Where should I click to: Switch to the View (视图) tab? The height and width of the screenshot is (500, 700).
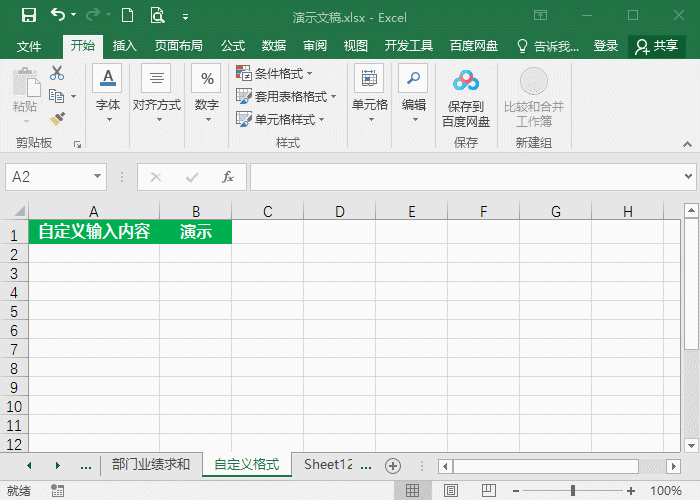coord(356,46)
